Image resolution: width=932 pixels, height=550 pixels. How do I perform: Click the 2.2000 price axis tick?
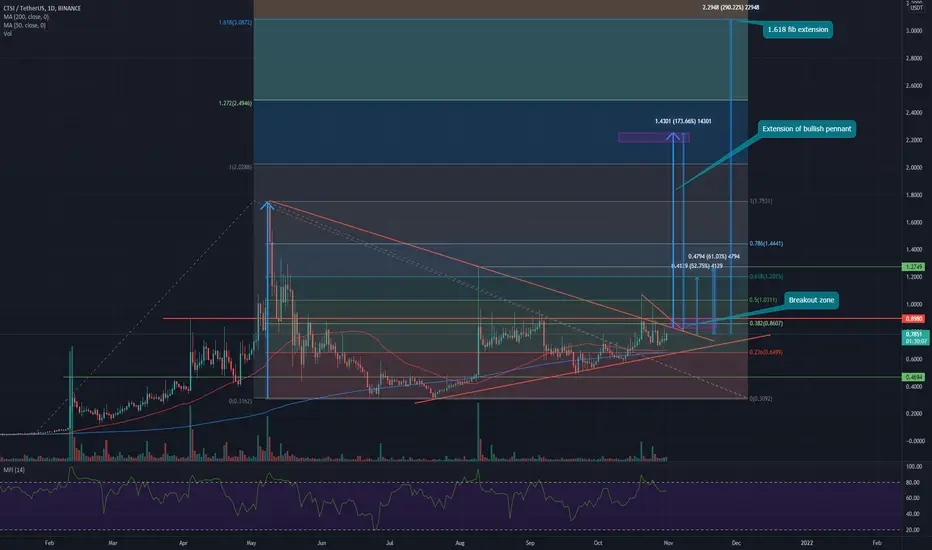[x=914, y=140]
